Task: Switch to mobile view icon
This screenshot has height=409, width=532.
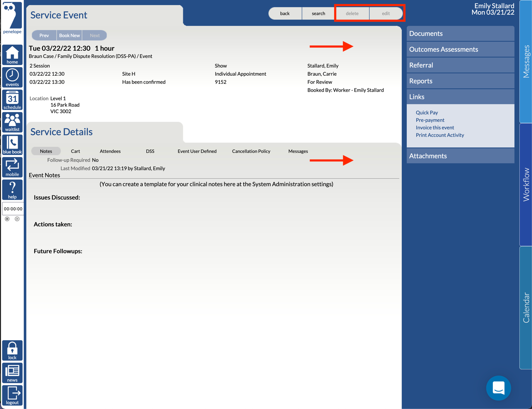Action: point(12,167)
